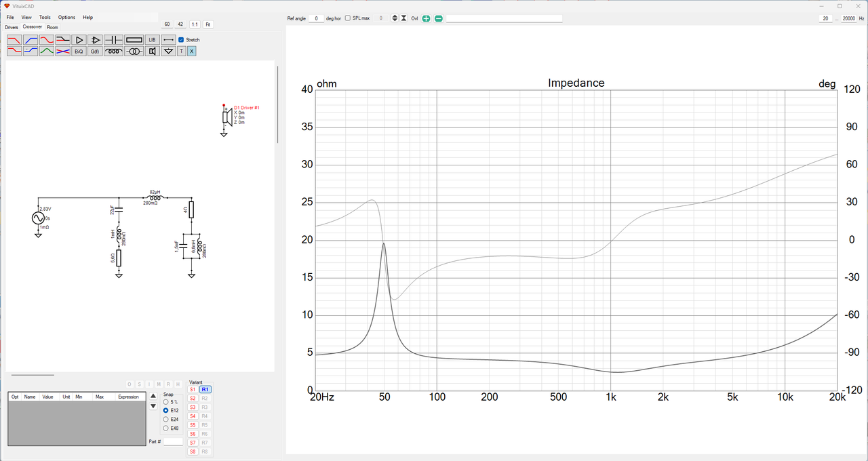Click the 42 zoom button
The image size is (868, 461).
[x=180, y=24]
